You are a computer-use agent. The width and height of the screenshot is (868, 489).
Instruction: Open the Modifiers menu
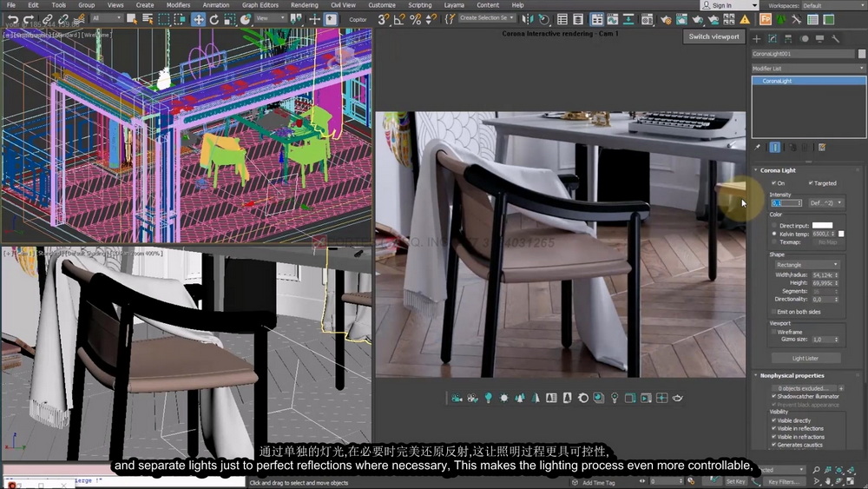click(178, 5)
